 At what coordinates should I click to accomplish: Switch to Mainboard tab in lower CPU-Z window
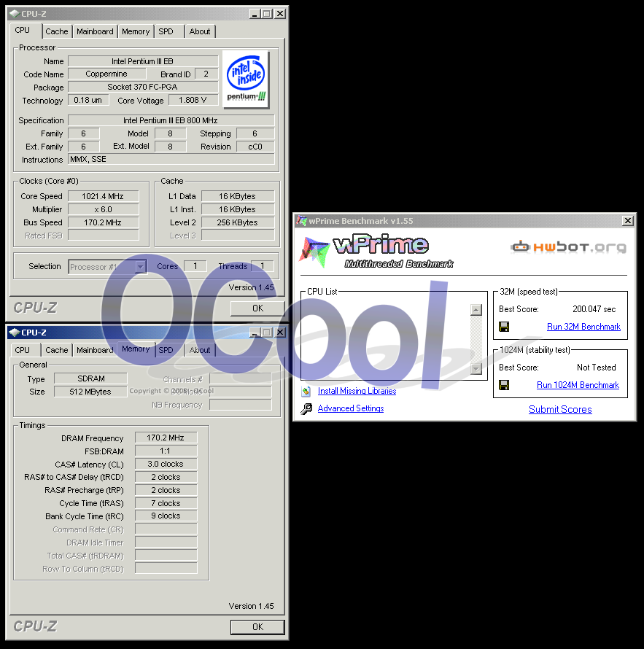coord(95,350)
